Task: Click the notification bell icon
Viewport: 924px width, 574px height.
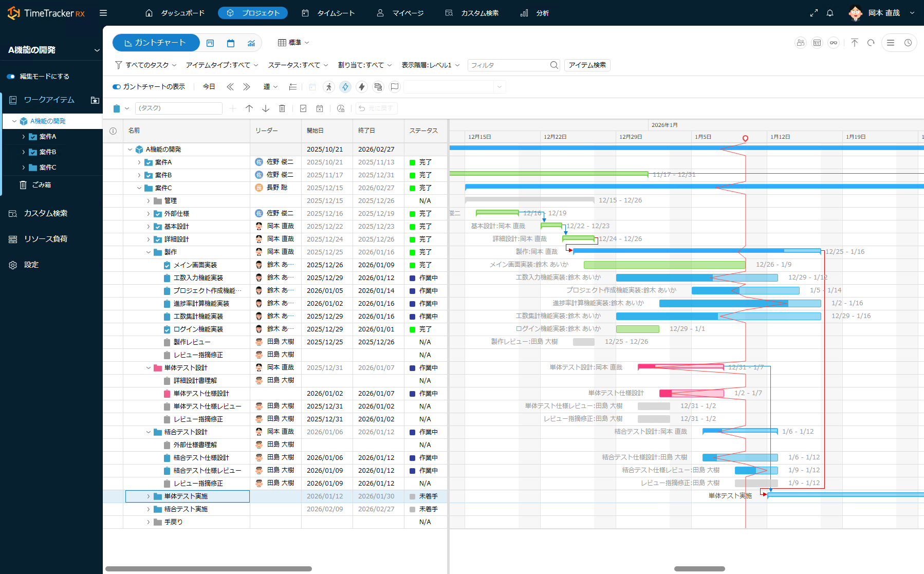Action: tap(830, 13)
